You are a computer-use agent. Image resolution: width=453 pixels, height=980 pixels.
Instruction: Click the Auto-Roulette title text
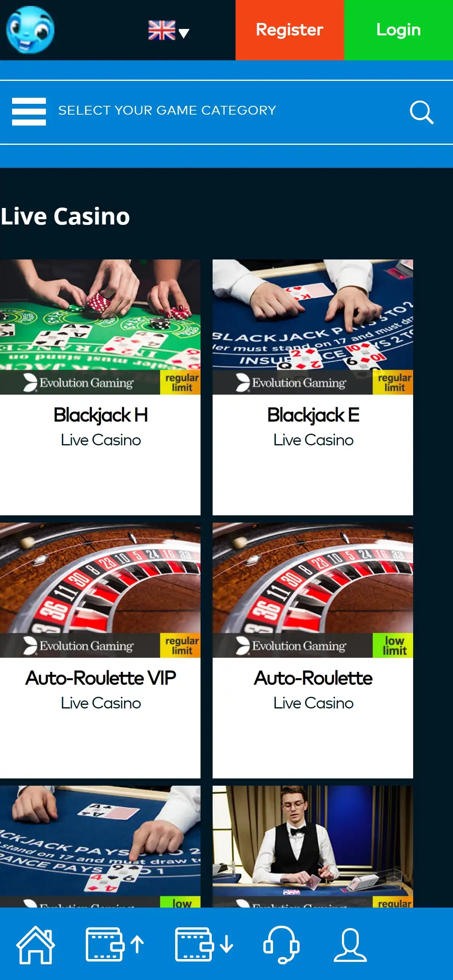tap(313, 678)
